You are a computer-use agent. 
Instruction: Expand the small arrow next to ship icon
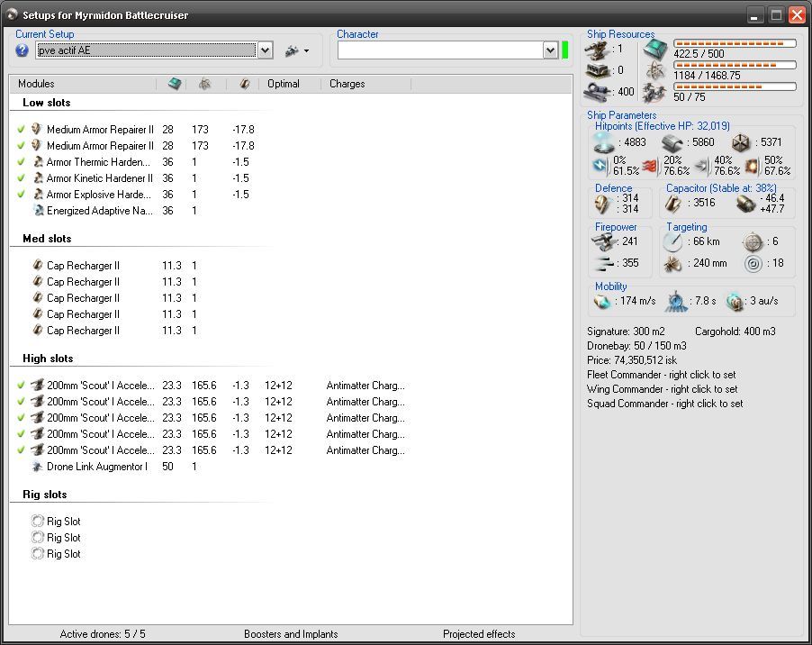[307, 50]
